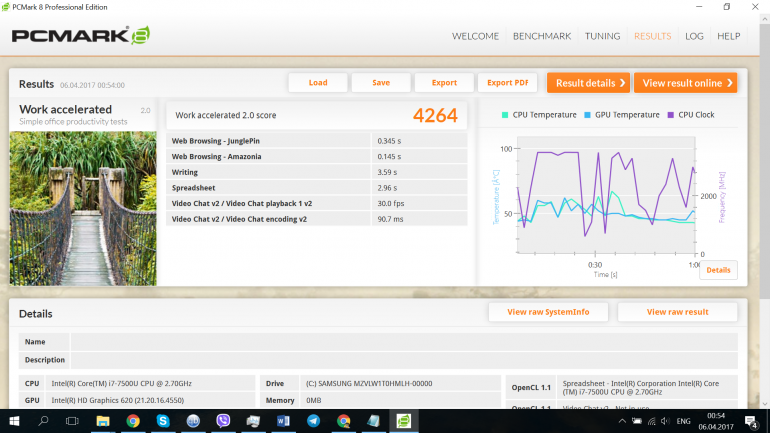Select the RESULTS tab

click(652, 36)
